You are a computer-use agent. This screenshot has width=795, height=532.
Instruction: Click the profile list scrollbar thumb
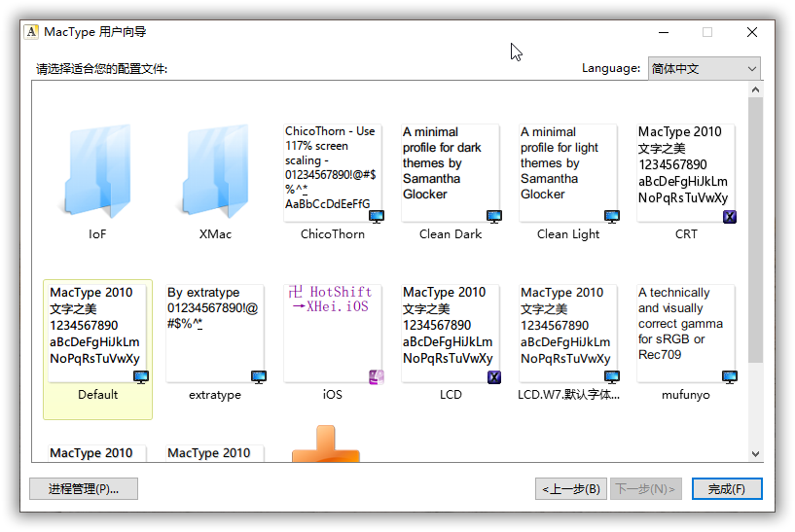tap(755, 231)
